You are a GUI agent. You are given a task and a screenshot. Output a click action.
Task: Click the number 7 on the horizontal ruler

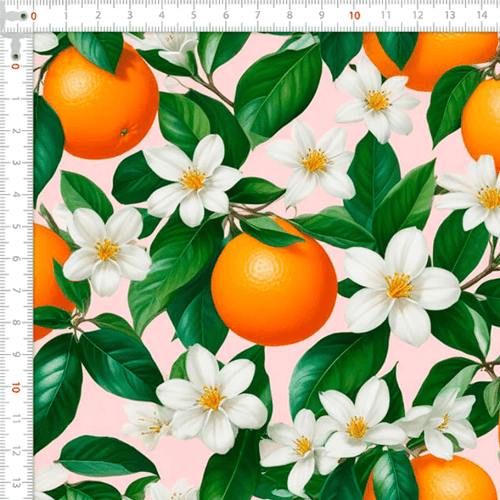click(x=258, y=15)
